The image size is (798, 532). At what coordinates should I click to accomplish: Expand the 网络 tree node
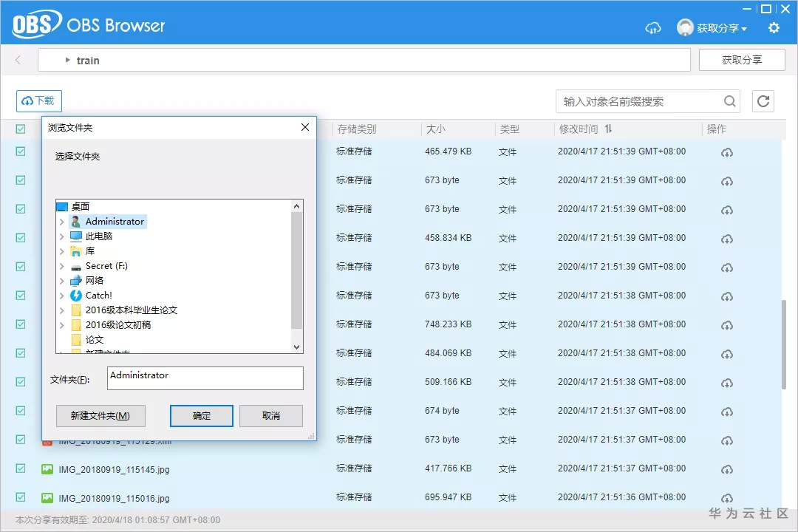click(61, 281)
